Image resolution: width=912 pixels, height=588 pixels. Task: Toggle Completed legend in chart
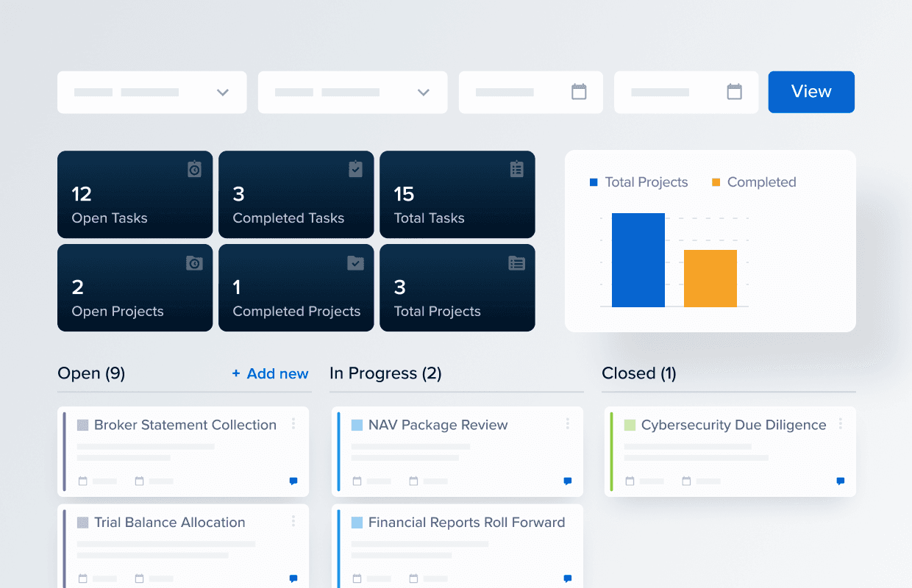click(754, 182)
